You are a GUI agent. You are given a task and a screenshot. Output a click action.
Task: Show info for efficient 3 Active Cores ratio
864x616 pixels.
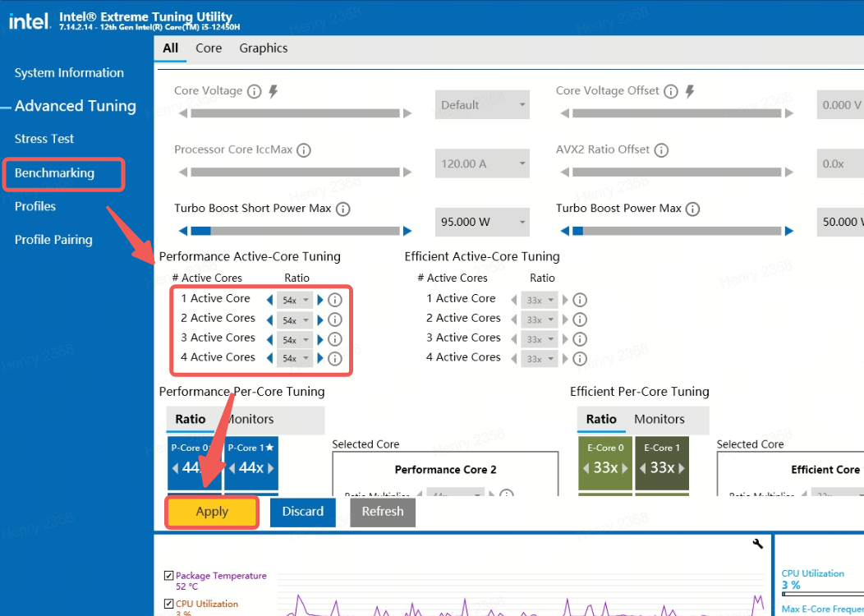pos(580,339)
